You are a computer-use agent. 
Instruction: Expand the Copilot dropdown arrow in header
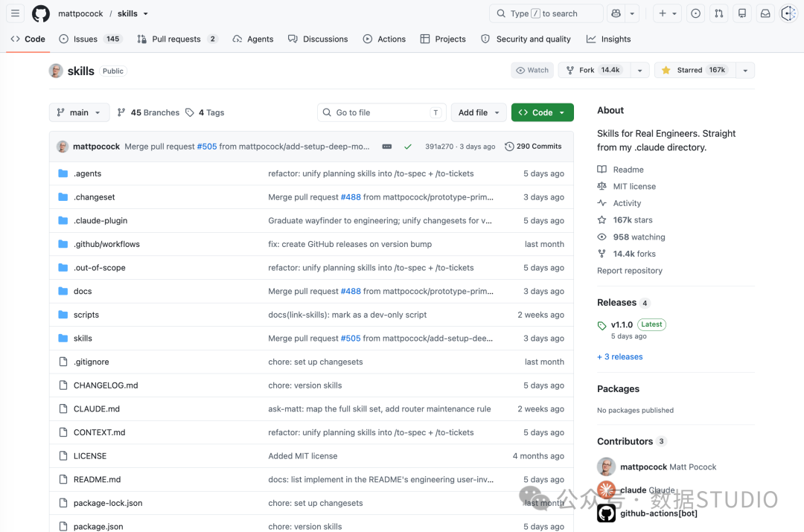click(x=632, y=13)
